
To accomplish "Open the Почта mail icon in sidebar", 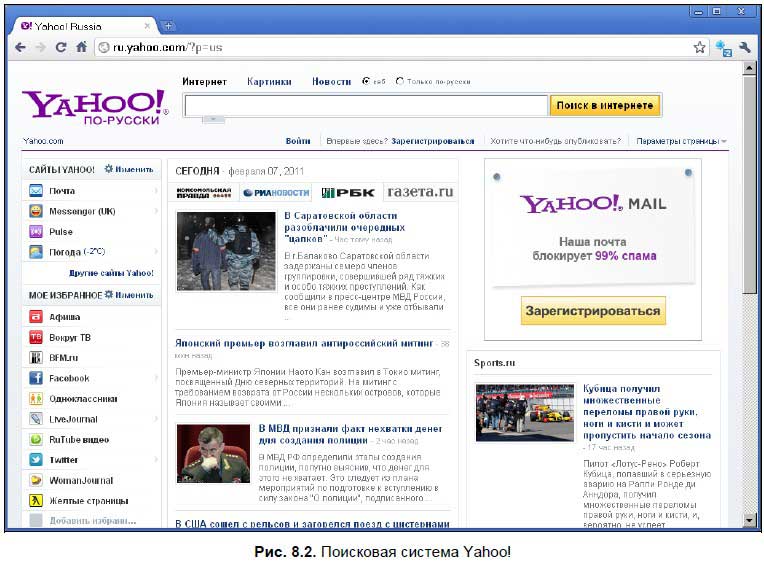I will click(36, 190).
